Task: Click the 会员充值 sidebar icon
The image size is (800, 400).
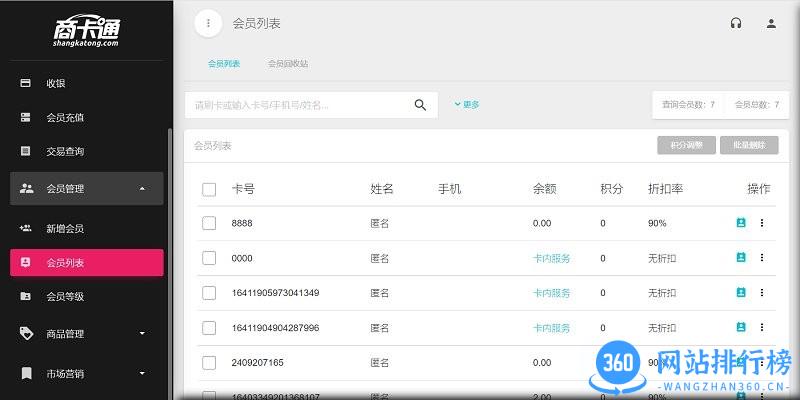Action: point(26,117)
